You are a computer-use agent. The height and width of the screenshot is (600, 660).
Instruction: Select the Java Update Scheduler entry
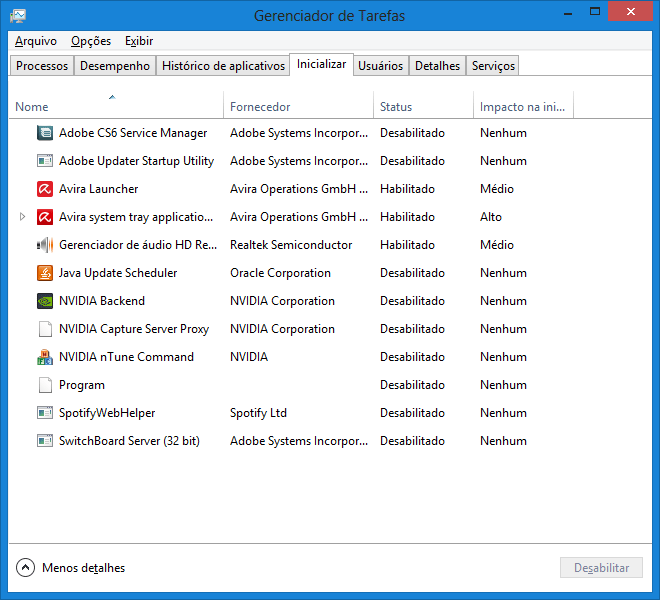click(x=118, y=273)
